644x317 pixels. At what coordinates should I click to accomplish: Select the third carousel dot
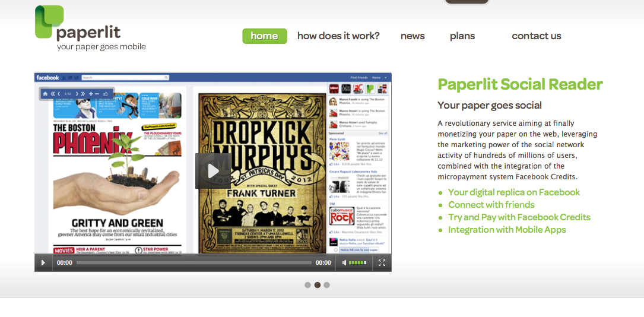326,285
